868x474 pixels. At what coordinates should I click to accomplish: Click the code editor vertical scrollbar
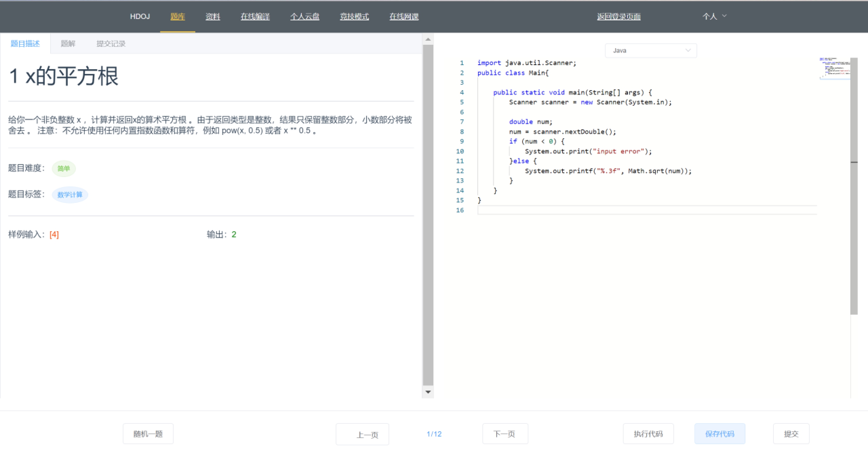[854, 186]
